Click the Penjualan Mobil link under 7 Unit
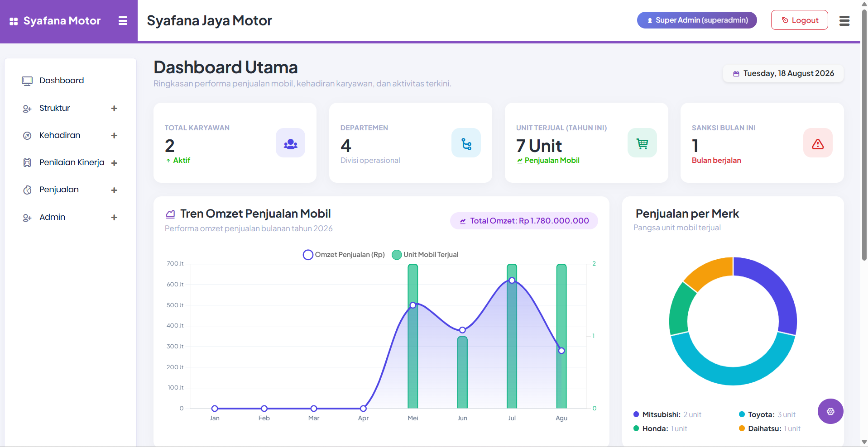 pos(548,160)
